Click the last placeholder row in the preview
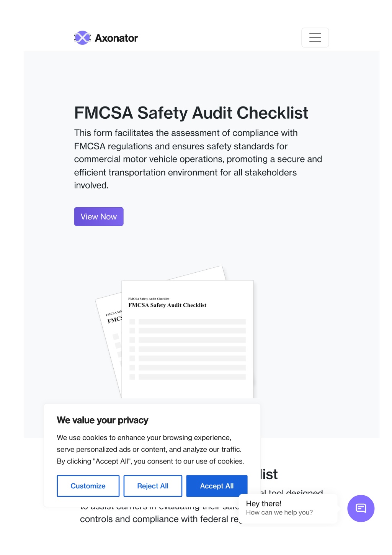Screen dimensions: 392x555 pyautogui.click(x=188, y=377)
